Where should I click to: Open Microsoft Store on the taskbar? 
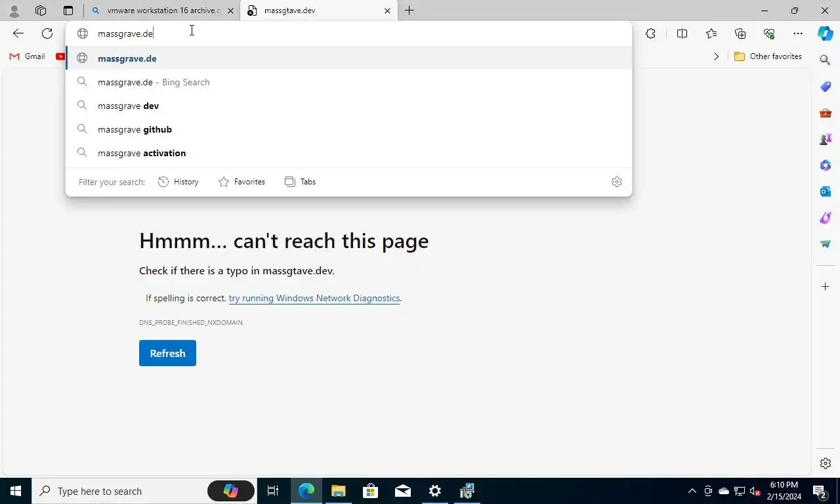point(371,491)
